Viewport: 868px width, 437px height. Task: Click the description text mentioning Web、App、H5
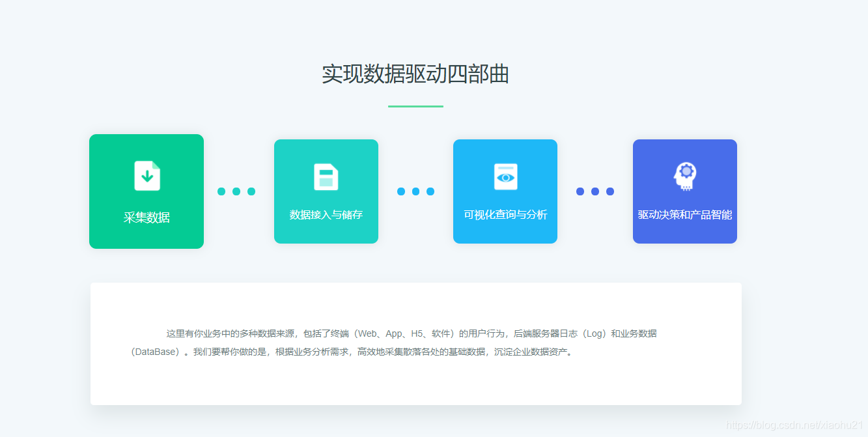pos(415,333)
